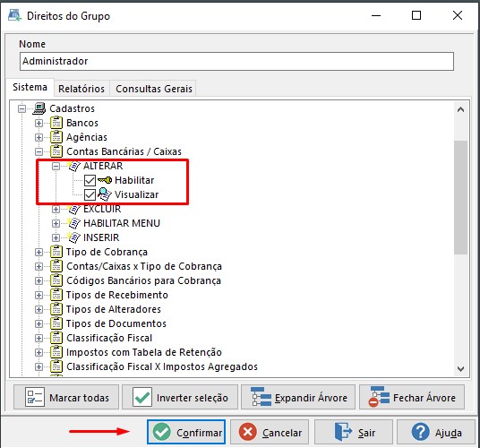Toggle the Habilitar checkbox under ALTERAR
Viewport: 480px width, 448px height.
point(90,180)
